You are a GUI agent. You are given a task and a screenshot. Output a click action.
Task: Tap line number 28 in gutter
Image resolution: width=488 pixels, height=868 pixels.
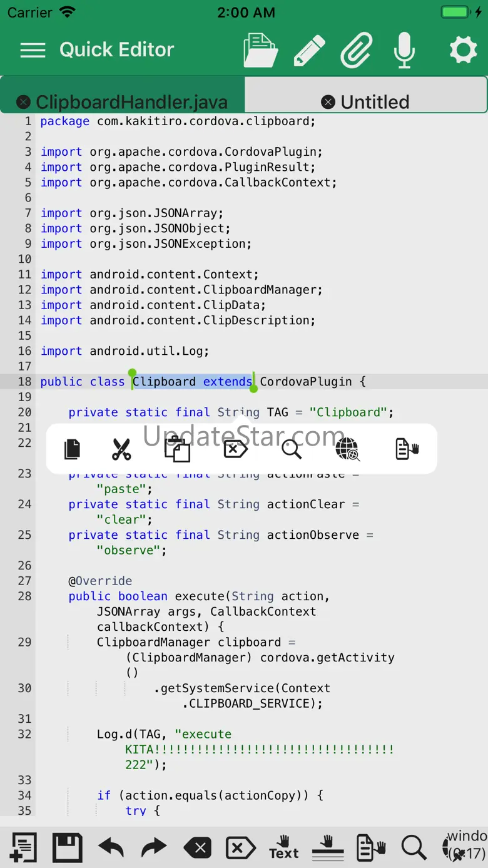pos(24,596)
